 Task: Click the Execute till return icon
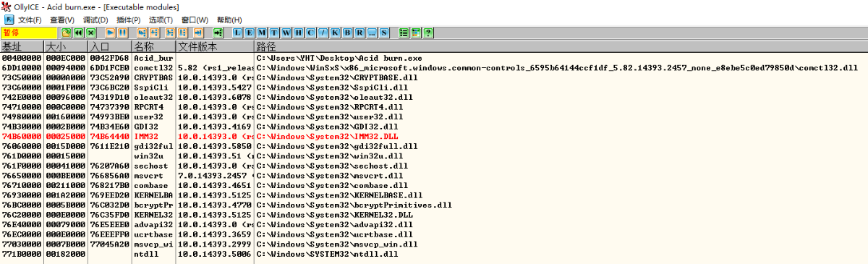click(197, 33)
